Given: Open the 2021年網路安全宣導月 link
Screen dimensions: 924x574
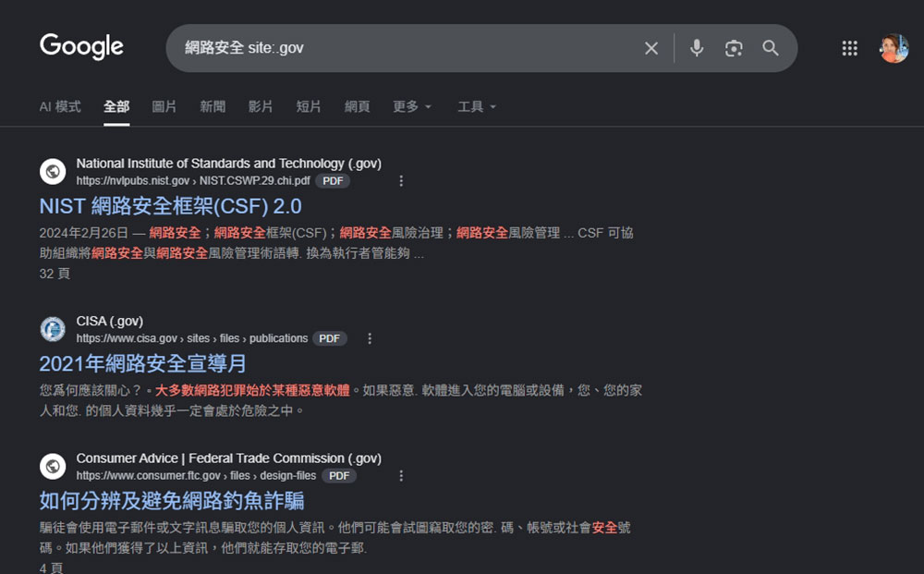Looking at the screenshot, I should tap(142, 363).
